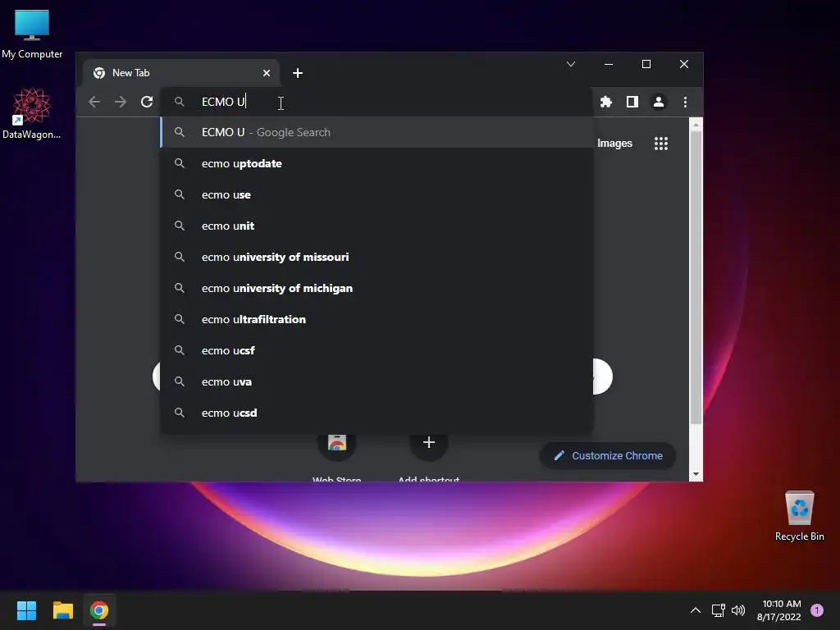This screenshot has height=630, width=840.
Task: Click the address bar text field
Action: pos(375,102)
